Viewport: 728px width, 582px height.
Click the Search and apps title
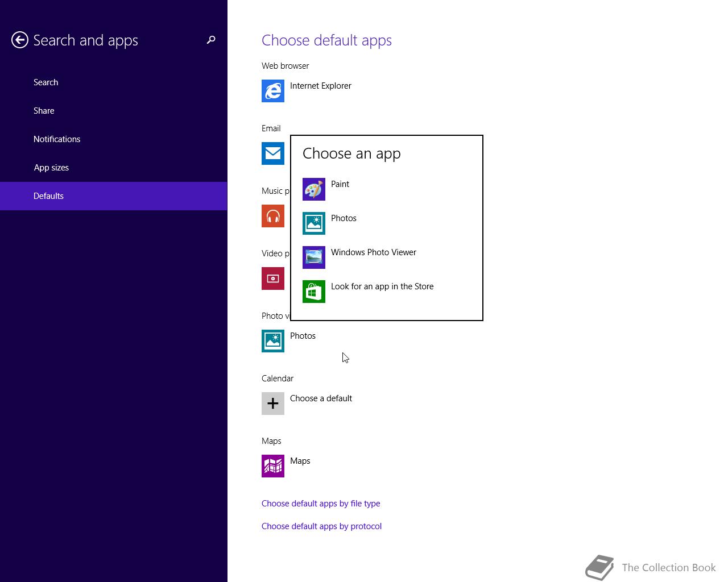(85, 40)
